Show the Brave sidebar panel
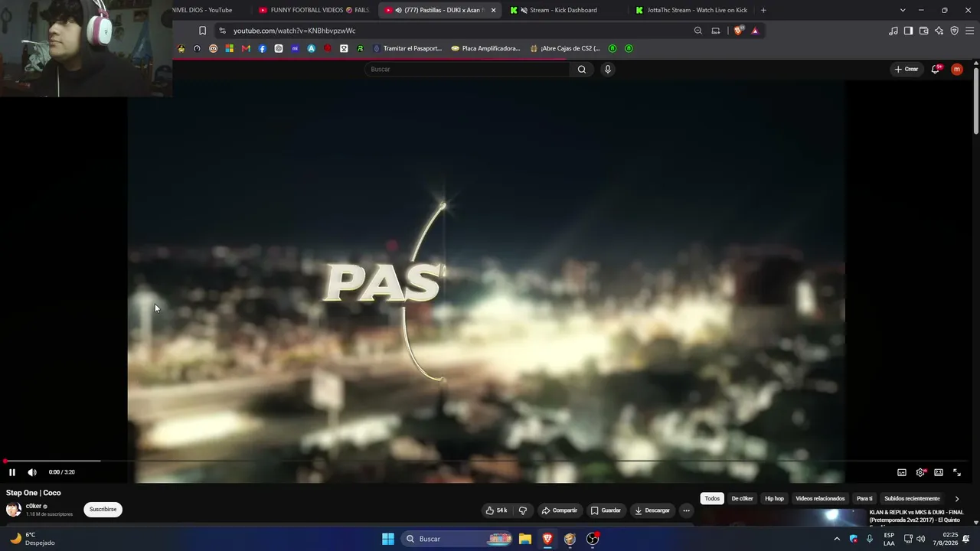The height and width of the screenshot is (551, 980). (x=908, y=31)
